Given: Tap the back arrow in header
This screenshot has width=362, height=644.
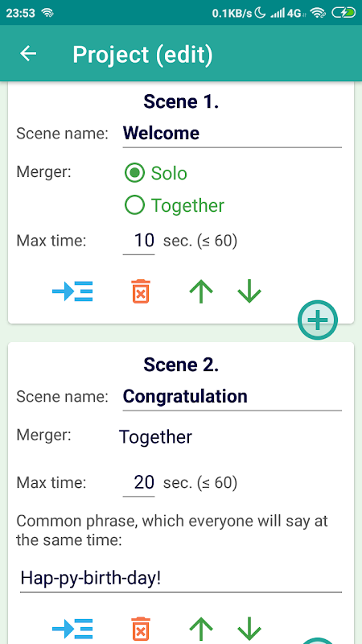Looking at the screenshot, I should [x=28, y=54].
